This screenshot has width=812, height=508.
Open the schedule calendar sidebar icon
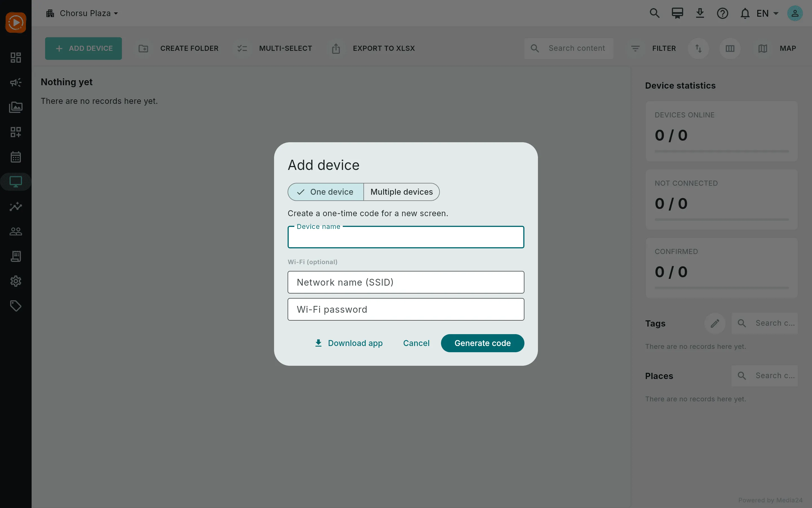pyautogui.click(x=16, y=157)
